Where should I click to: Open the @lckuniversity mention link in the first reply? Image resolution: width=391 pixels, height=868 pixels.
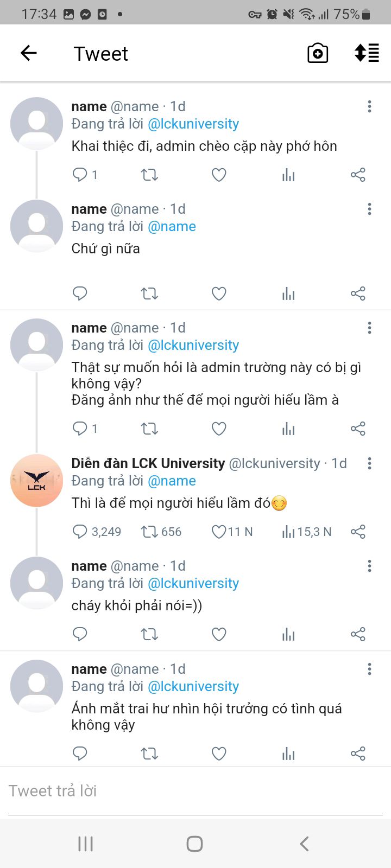(x=193, y=124)
